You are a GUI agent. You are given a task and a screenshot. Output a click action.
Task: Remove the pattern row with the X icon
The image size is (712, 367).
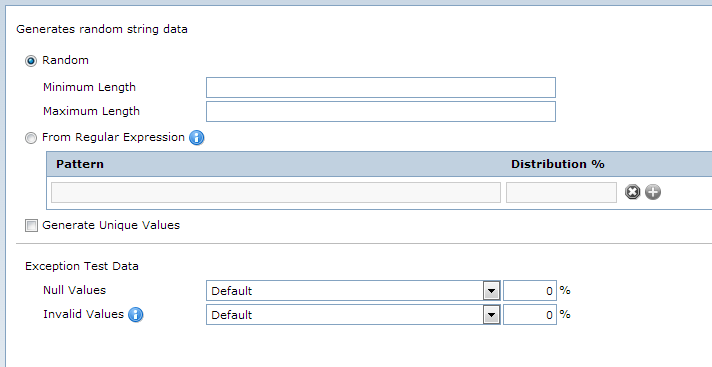633,192
